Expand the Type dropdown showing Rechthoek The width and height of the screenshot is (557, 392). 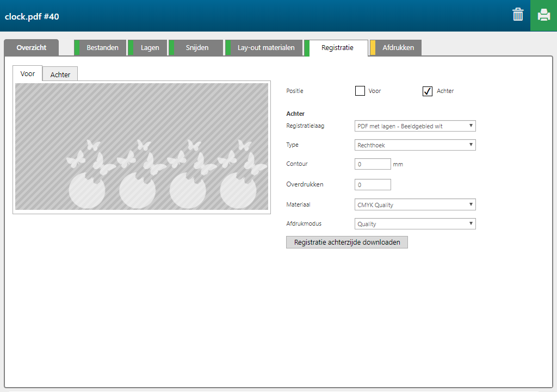414,145
